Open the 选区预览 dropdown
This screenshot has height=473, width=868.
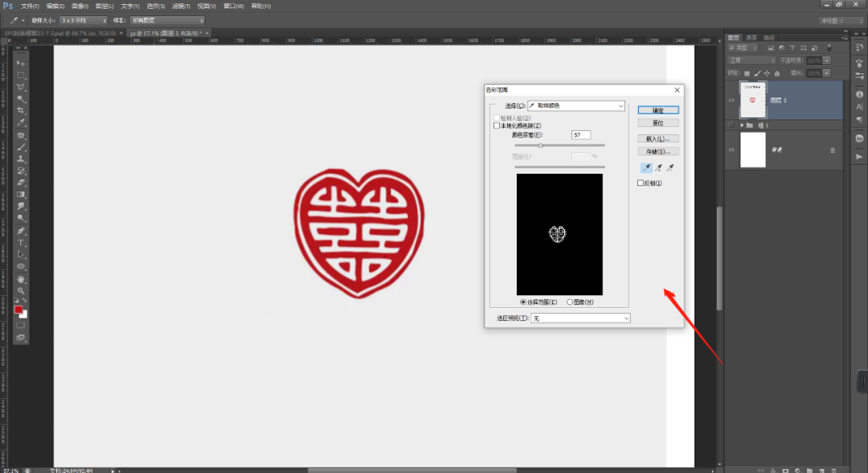click(x=582, y=319)
